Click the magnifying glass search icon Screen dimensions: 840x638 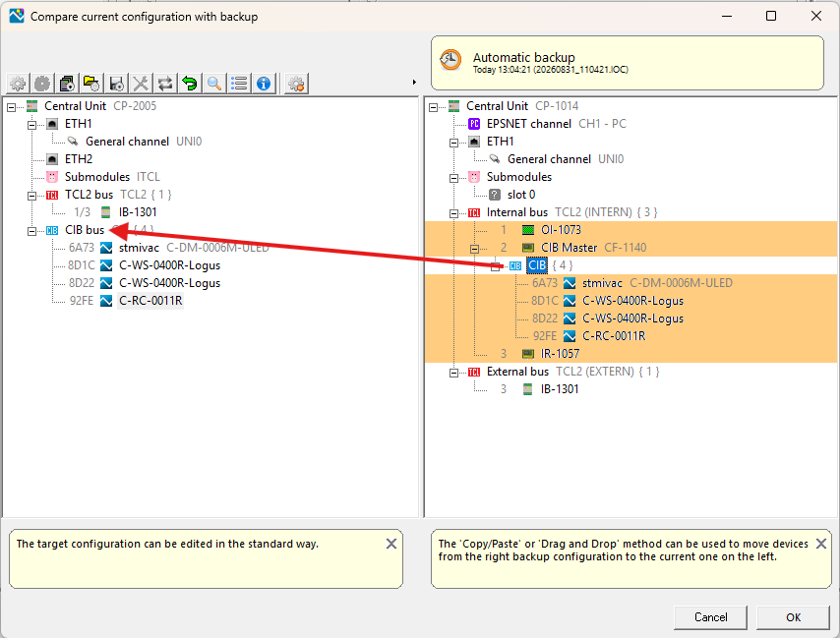click(x=214, y=84)
